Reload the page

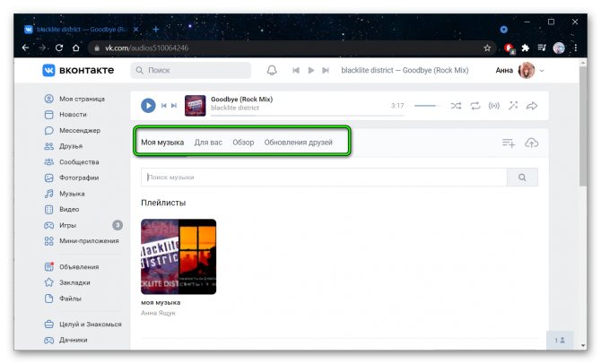point(59,48)
